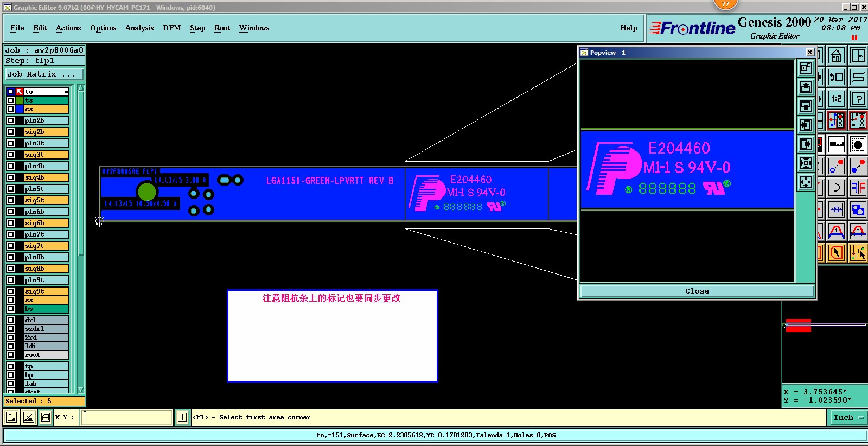Toggle the drl layer checkbox

click(11, 320)
